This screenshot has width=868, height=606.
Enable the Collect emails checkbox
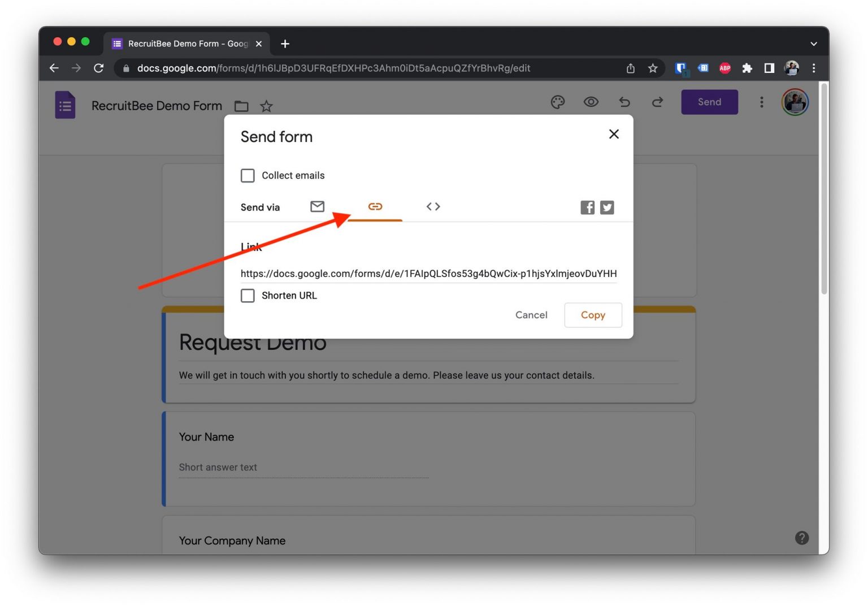(248, 175)
